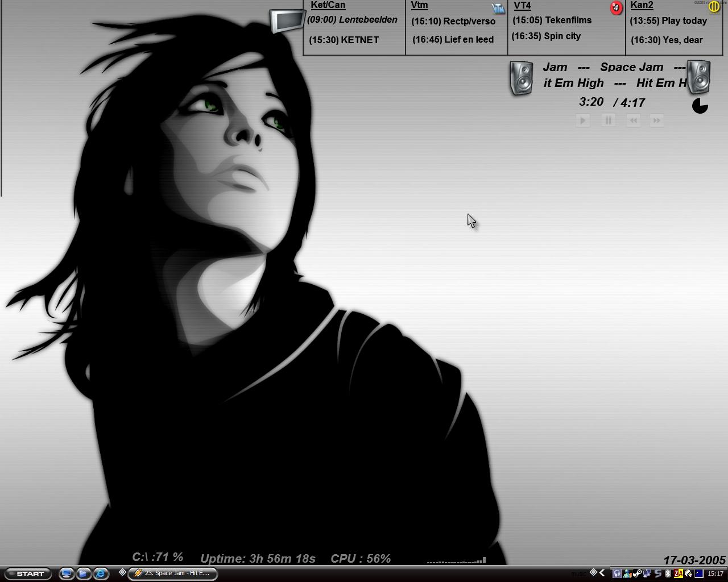Screen dimensions: 728x582
Task: Click the gray S tray icon
Action: point(658,573)
